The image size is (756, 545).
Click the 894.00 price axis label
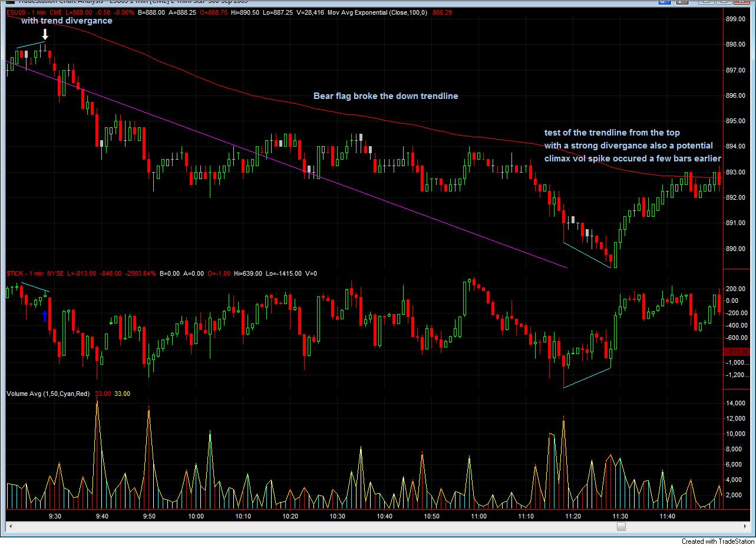736,146
